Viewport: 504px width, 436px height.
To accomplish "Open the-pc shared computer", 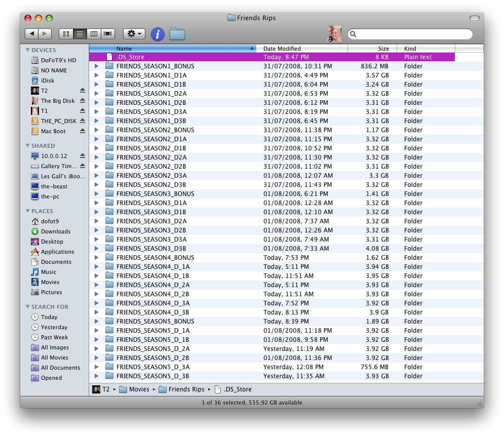I will (x=45, y=196).
